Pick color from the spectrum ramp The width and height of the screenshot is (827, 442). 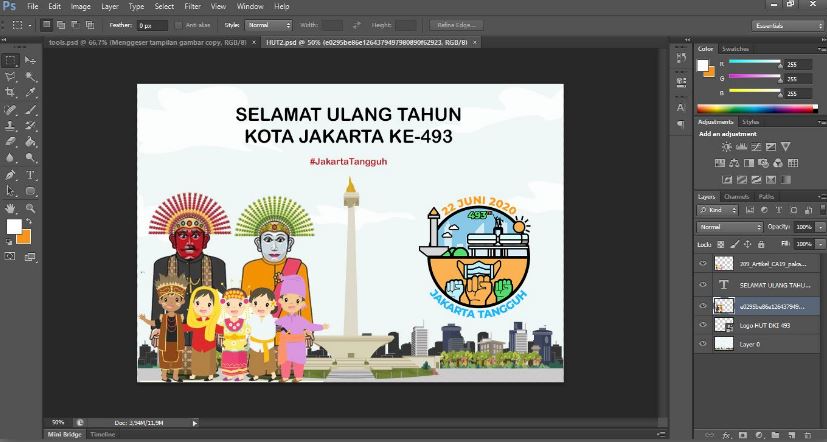point(757,109)
